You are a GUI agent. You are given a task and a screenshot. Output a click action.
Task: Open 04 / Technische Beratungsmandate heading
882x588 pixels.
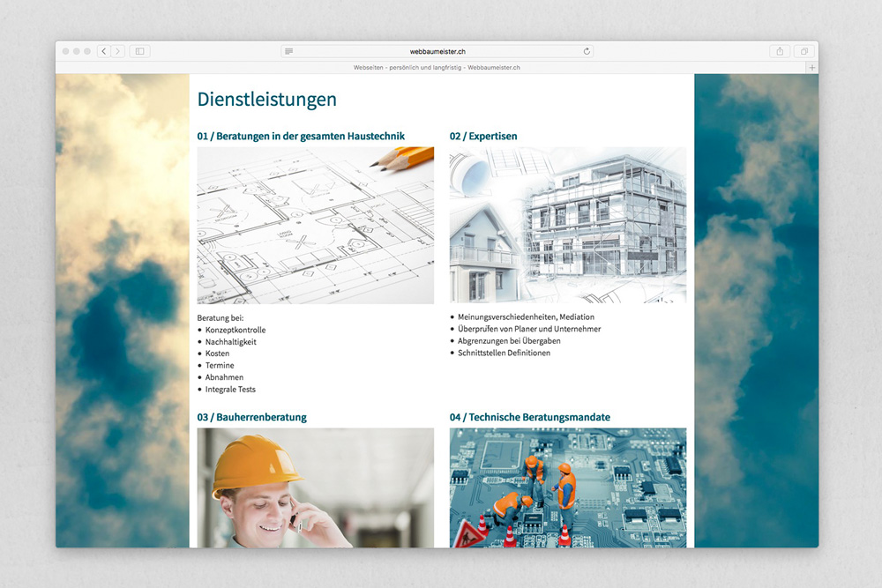(529, 417)
